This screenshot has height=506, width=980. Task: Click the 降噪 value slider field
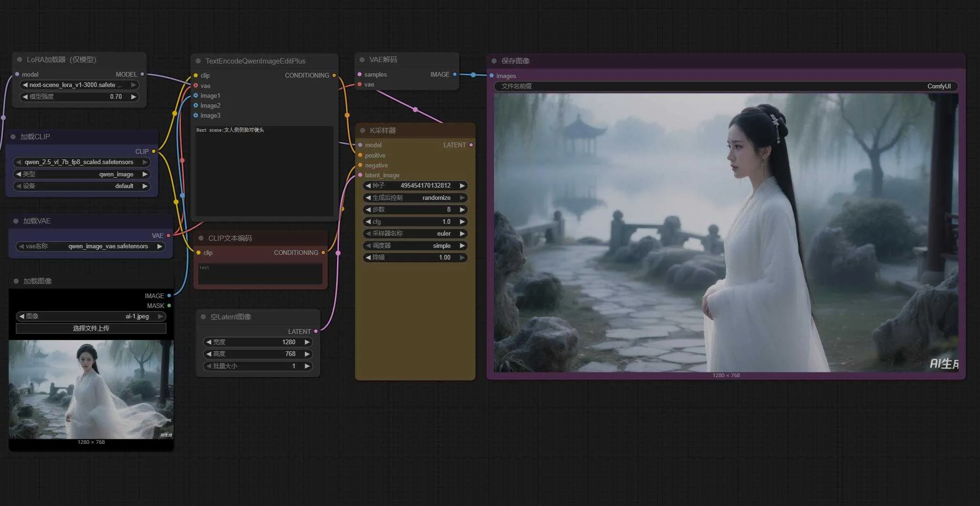coord(415,258)
